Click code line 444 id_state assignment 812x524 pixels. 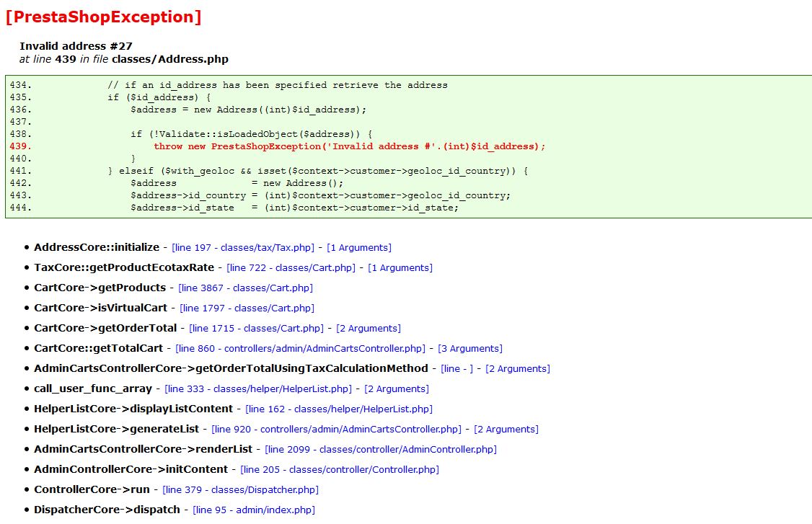pos(295,208)
